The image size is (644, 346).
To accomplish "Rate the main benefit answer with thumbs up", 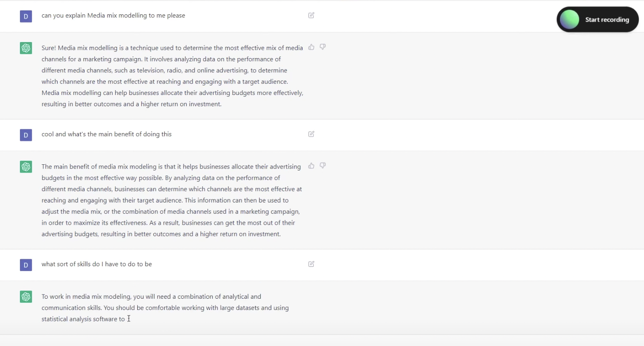I will click(x=311, y=165).
